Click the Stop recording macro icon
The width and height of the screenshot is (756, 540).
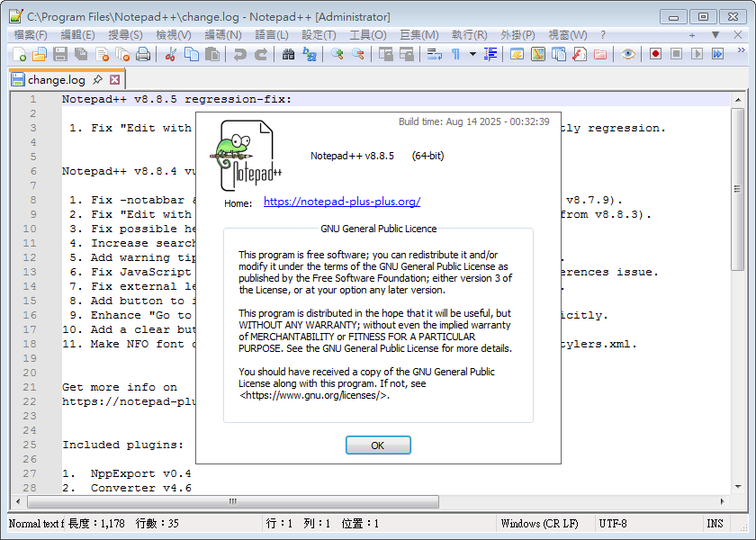pos(677,54)
